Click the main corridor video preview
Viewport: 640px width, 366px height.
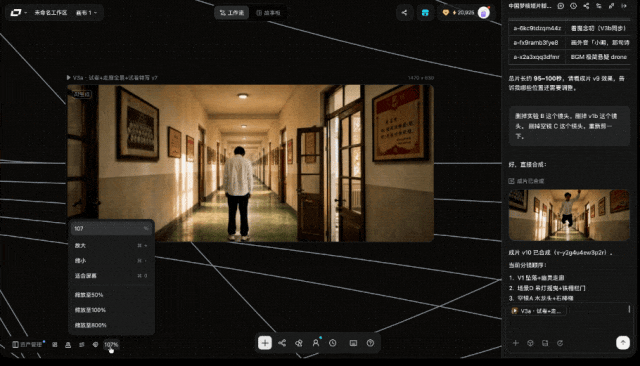pyautogui.click(x=250, y=163)
